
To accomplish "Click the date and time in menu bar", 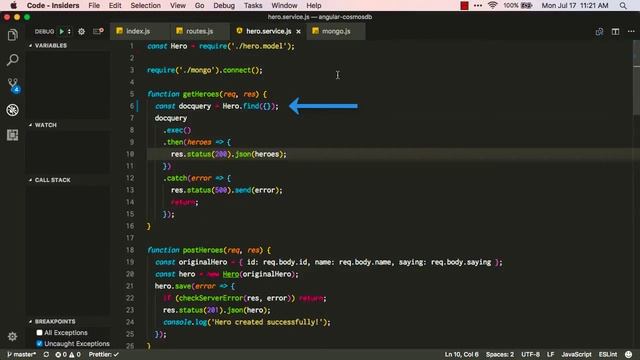I will pos(575,5).
